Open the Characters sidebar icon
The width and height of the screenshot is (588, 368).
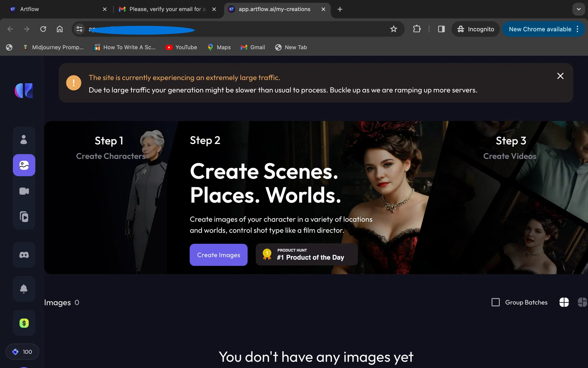24,140
